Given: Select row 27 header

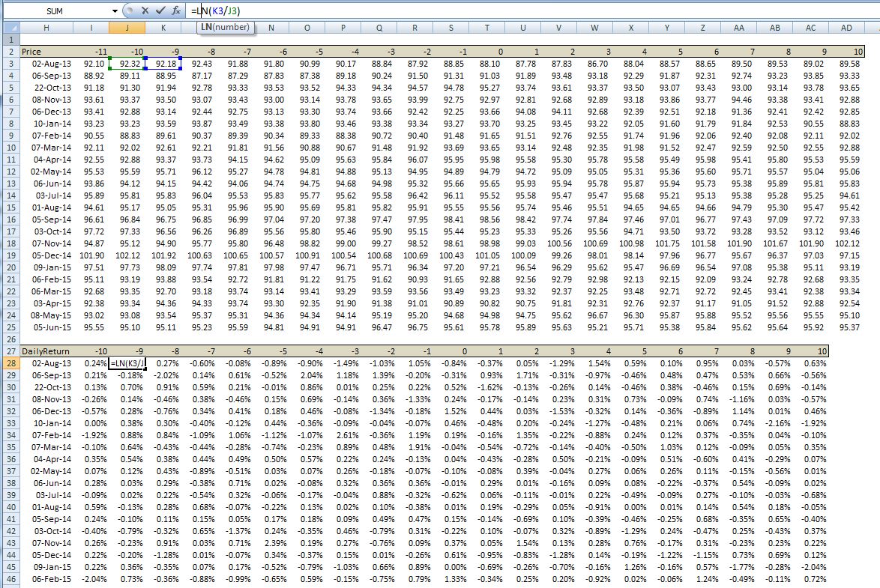Looking at the screenshot, I should coord(10,351).
